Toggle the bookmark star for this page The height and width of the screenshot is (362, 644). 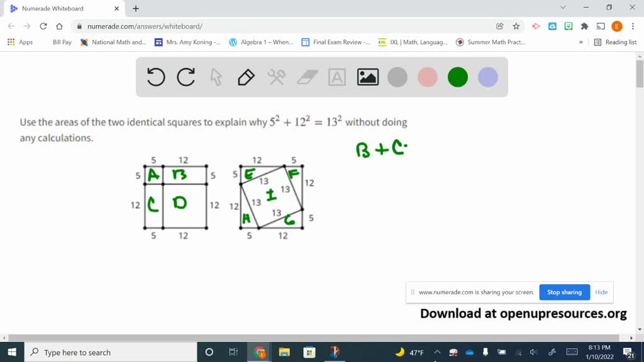point(516,27)
